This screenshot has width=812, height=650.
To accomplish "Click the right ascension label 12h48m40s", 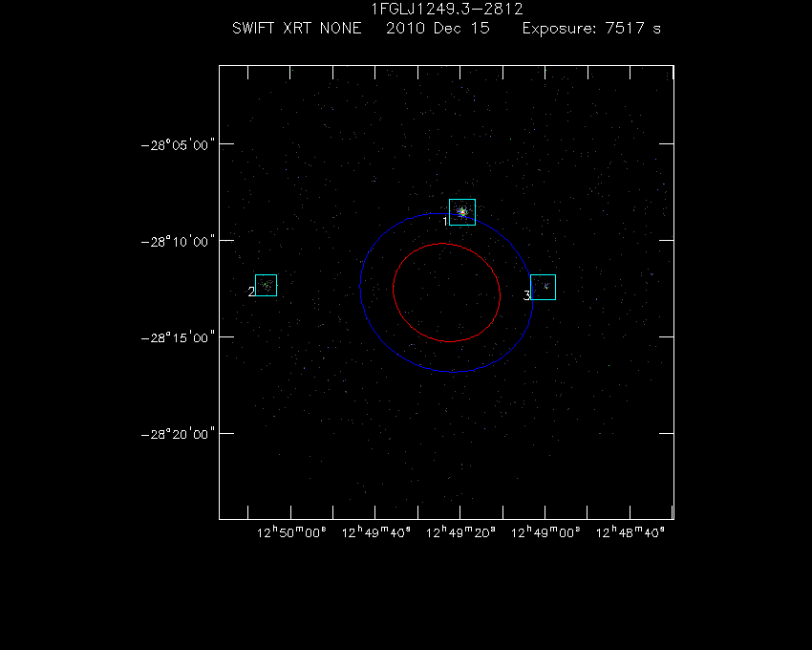I will pos(630,532).
